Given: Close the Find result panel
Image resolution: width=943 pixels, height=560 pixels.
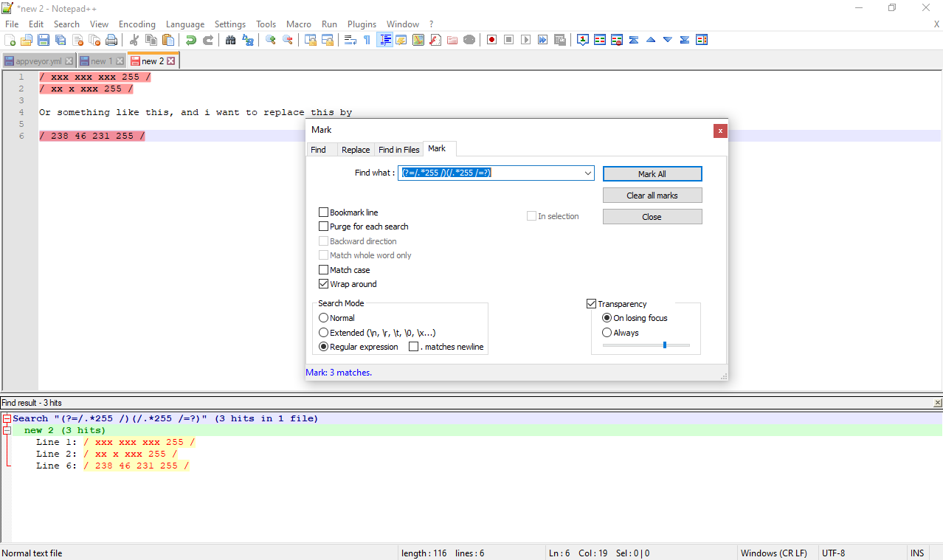Looking at the screenshot, I should click(x=938, y=403).
